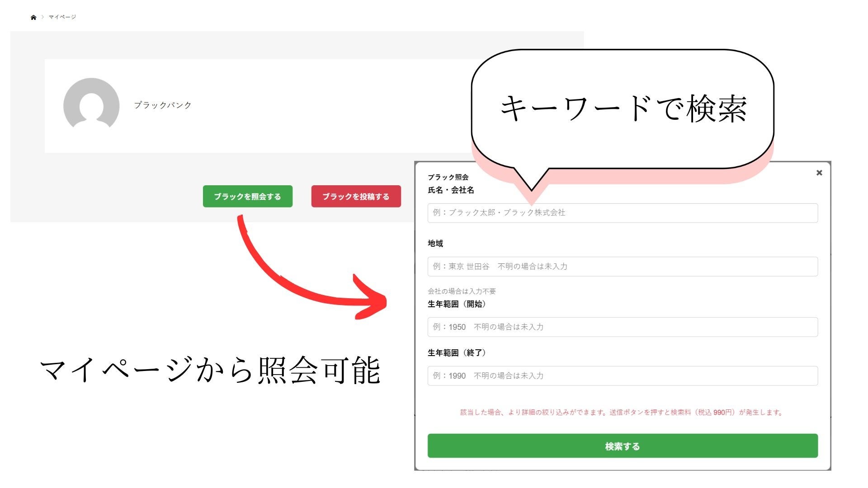This screenshot has width=868, height=488.
Task: Click the キーワードで検索 speech bubble
Action: 623,108
